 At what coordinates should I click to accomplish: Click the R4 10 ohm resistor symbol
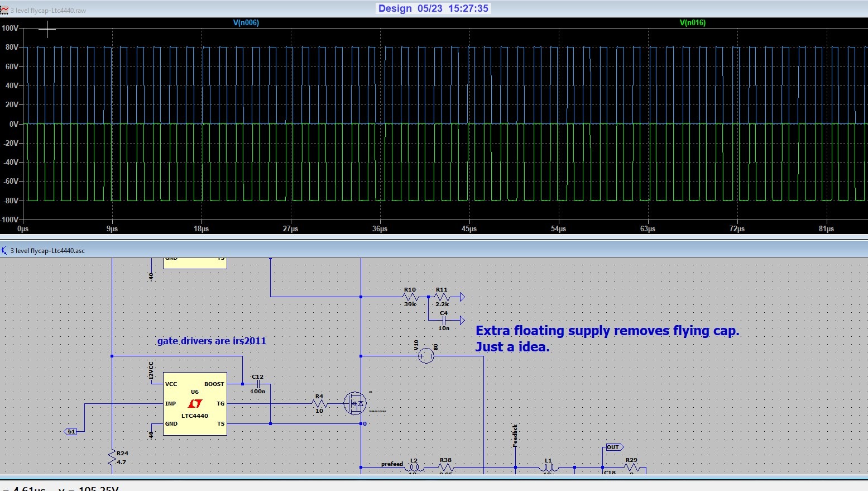319,404
